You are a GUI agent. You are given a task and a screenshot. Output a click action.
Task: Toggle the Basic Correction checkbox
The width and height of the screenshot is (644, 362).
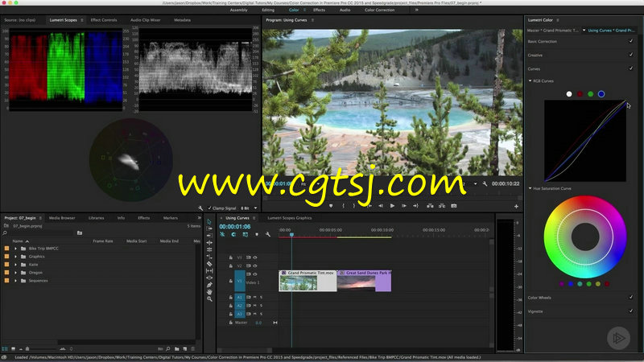coord(631,41)
